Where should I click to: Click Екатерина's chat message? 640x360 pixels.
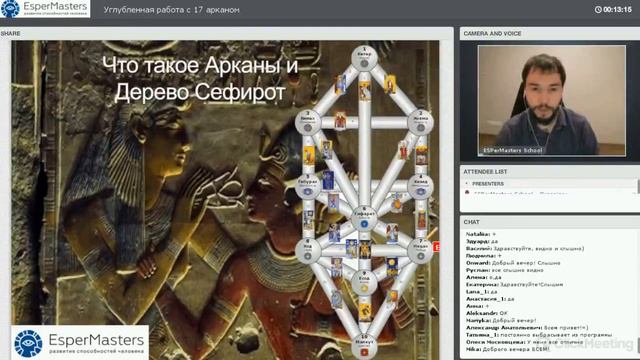514,284
